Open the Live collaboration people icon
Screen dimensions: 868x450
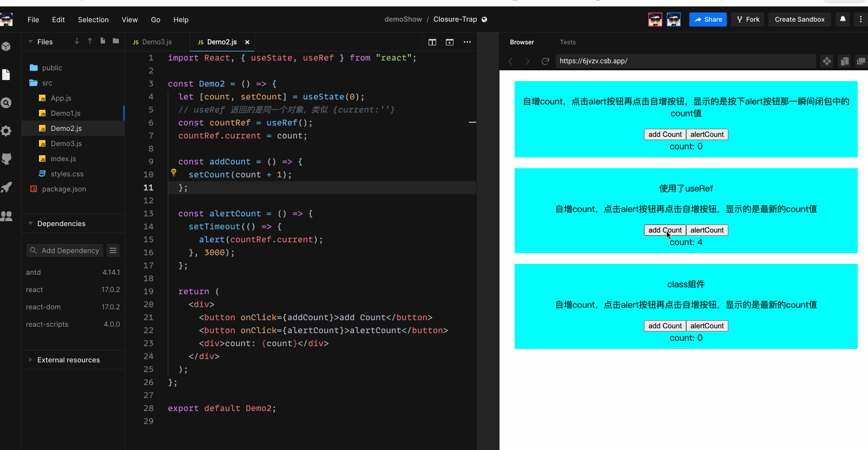tap(6, 216)
